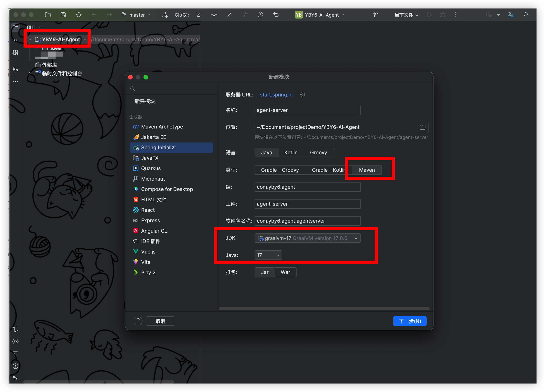Navigate back with the left arrow

coord(94,15)
